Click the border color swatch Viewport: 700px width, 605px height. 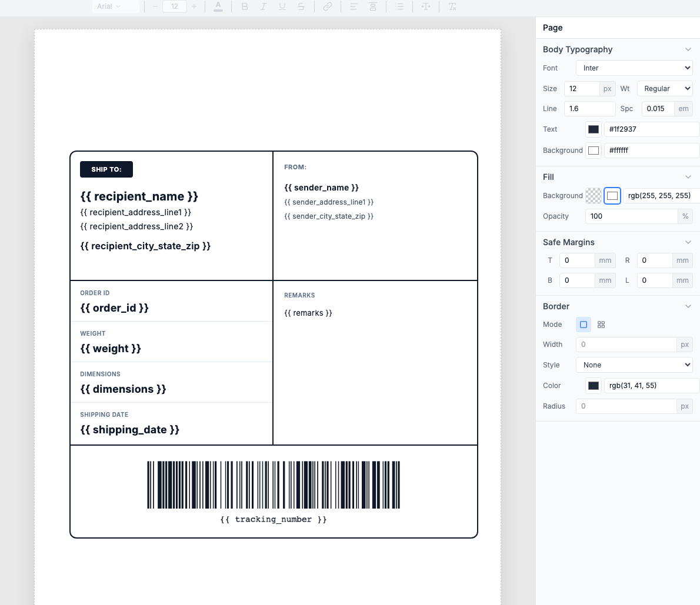coord(593,385)
